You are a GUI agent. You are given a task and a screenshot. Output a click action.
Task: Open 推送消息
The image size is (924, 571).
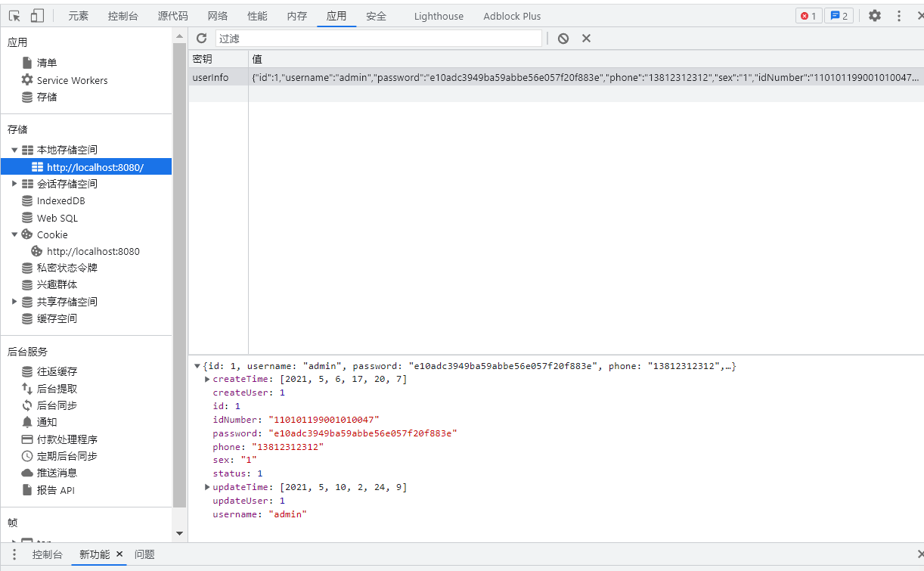tap(57, 473)
